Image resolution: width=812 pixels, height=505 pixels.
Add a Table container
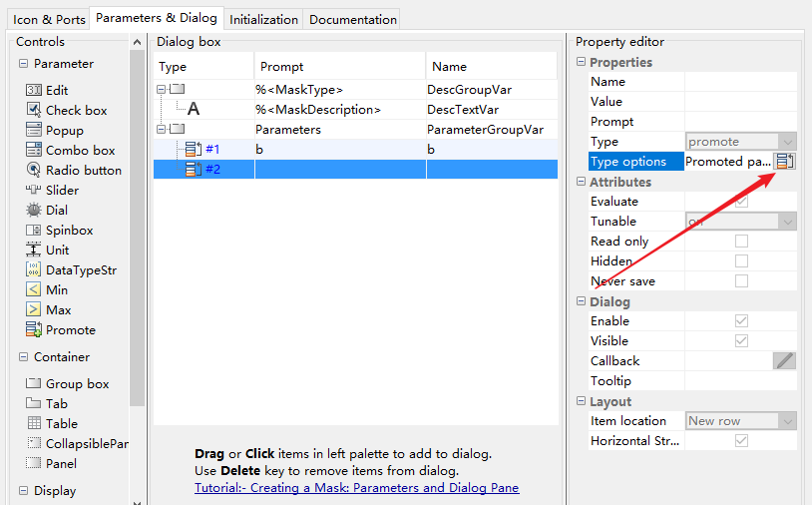point(52,424)
